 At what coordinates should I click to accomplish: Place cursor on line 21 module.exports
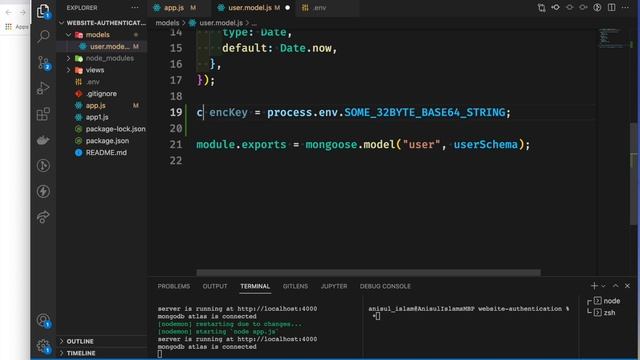(241, 144)
